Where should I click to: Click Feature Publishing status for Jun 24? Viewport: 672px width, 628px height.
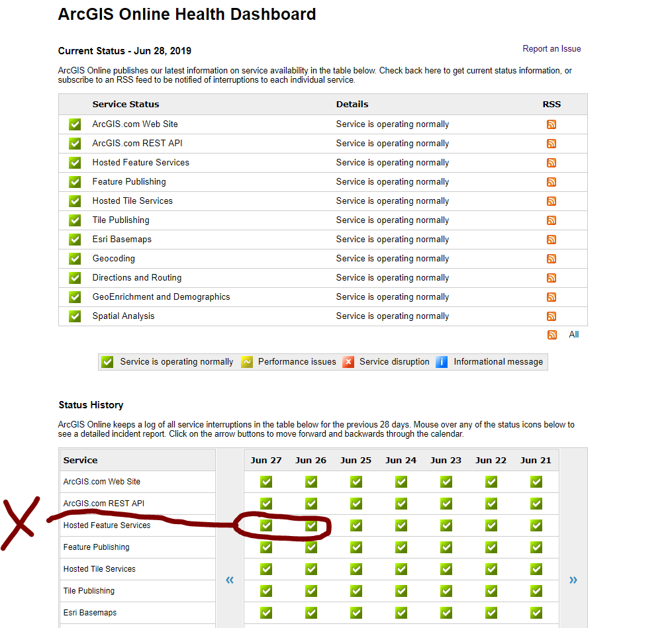(x=401, y=547)
